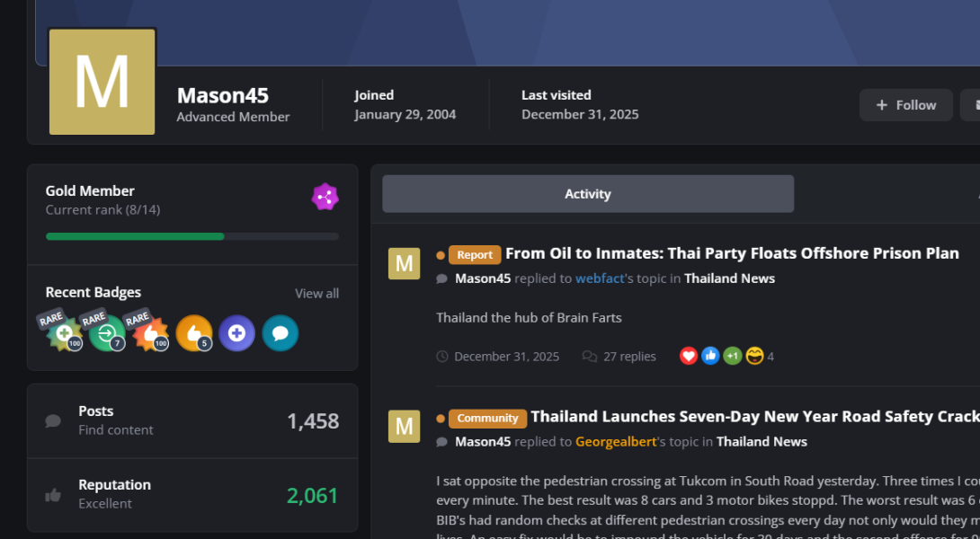
Task: Open webfact's profile link
Action: click(x=600, y=278)
